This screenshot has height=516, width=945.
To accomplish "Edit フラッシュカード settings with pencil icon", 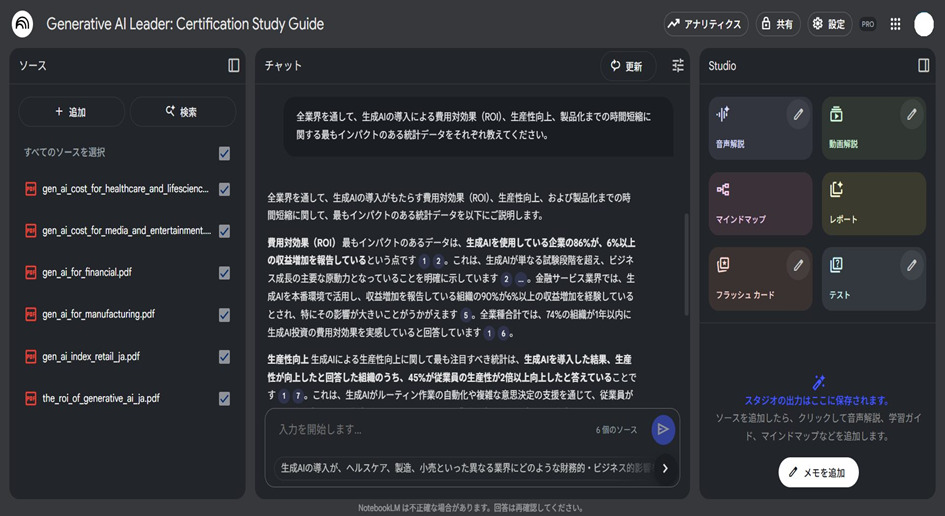I will coord(798,265).
